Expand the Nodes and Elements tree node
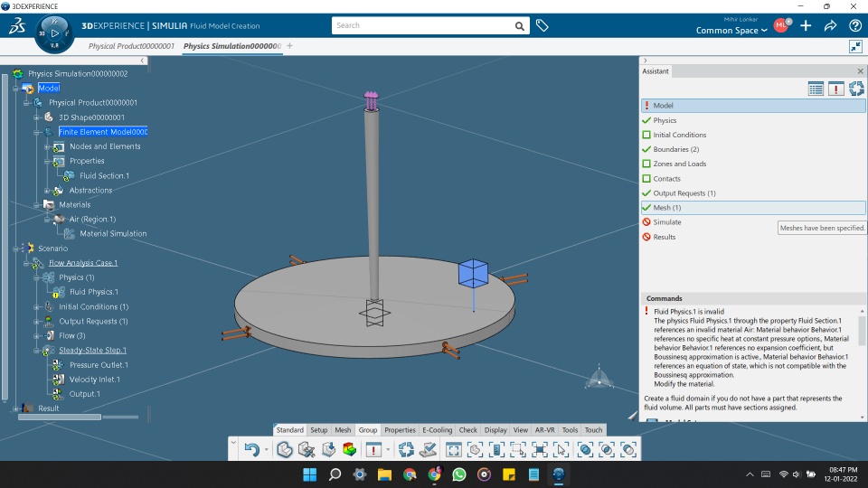This screenshot has width=868, height=488. click(x=47, y=146)
